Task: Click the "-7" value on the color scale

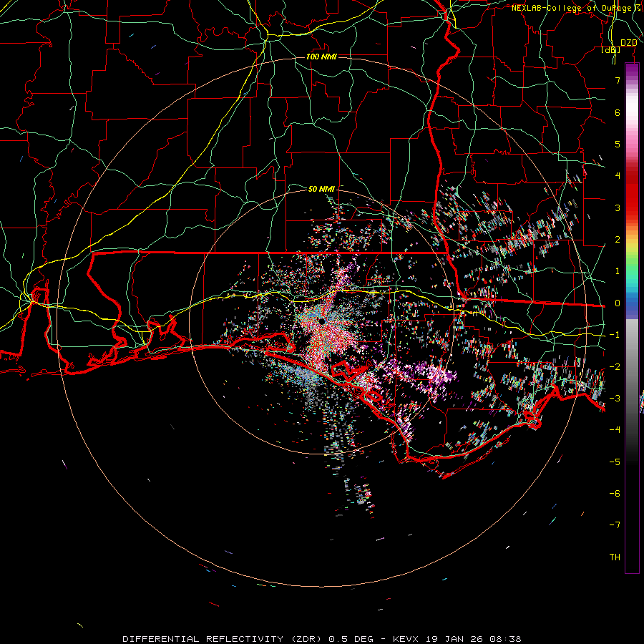Action: coord(615,525)
